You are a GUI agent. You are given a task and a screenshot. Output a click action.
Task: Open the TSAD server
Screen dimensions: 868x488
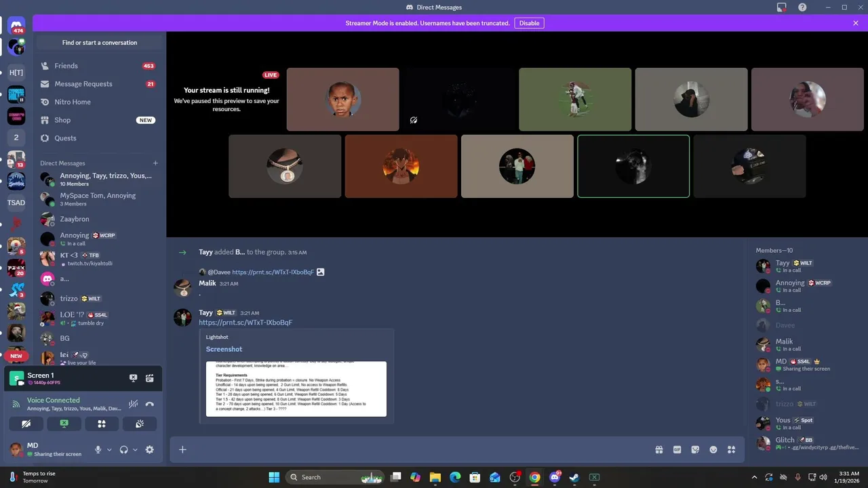pyautogui.click(x=16, y=203)
